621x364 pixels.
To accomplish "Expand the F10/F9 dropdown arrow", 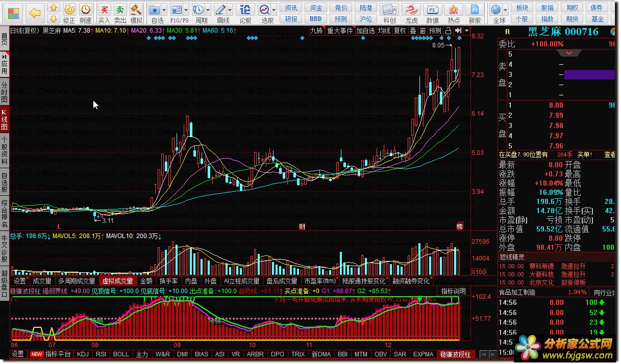I will [x=187, y=10].
